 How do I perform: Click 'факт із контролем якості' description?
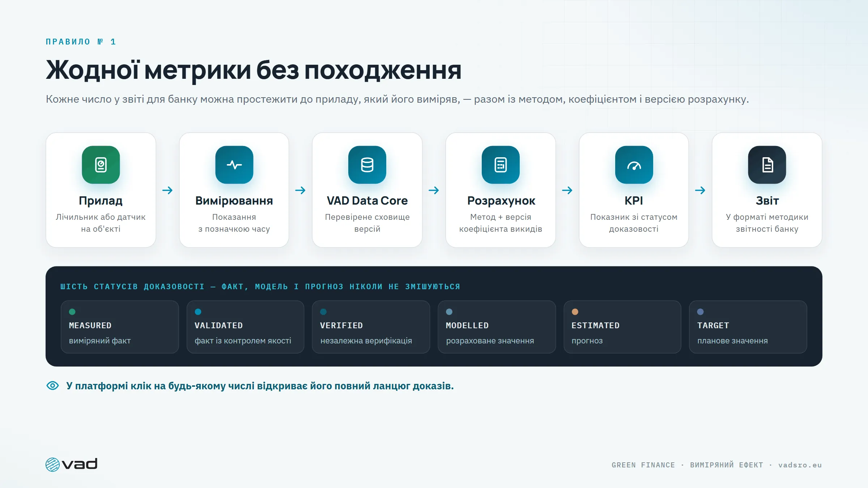click(243, 341)
